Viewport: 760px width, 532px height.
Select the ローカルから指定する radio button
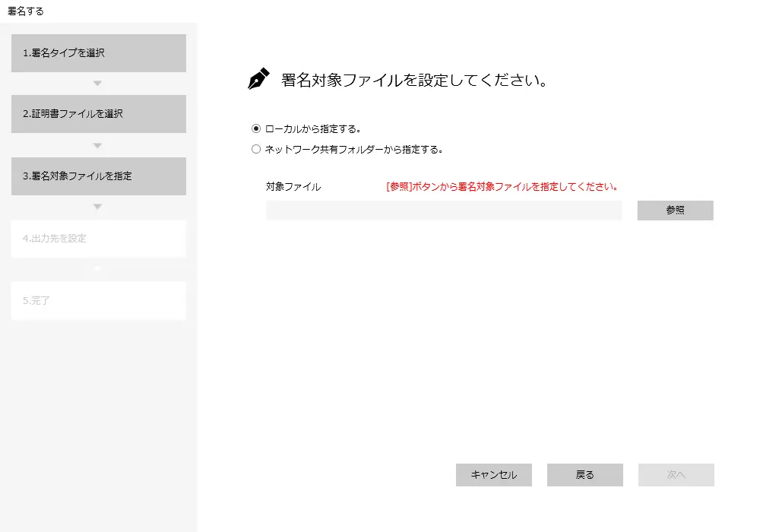click(256, 128)
